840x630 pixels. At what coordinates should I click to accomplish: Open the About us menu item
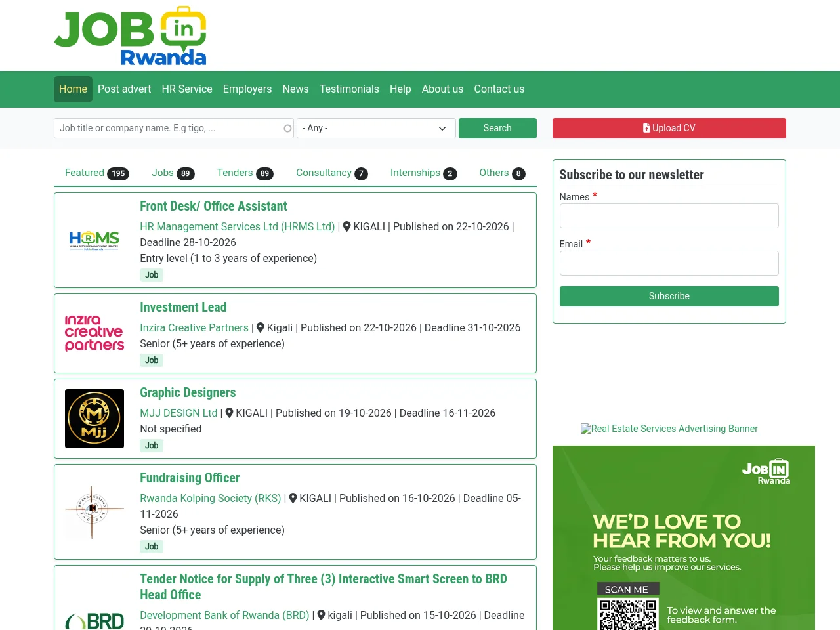coord(442,89)
